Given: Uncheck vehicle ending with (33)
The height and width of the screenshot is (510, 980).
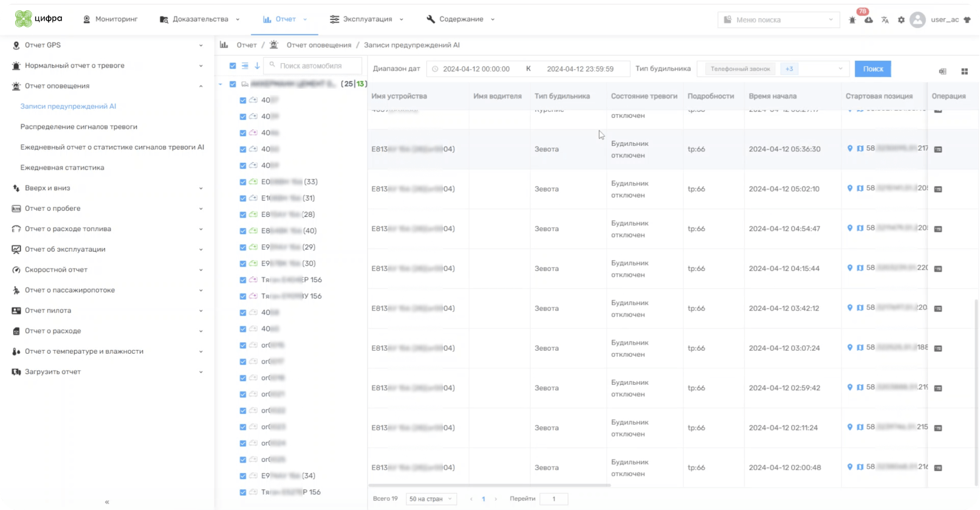Looking at the screenshot, I should (x=243, y=182).
